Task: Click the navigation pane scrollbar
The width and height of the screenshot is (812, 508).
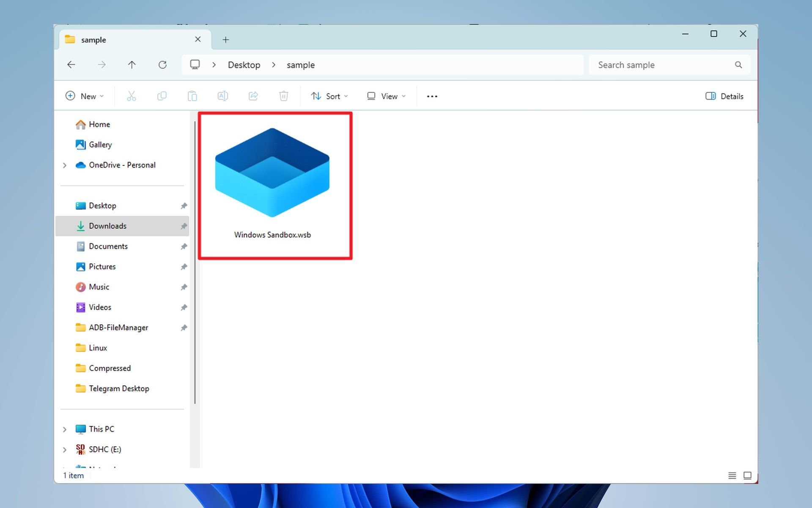Action: click(195, 262)
